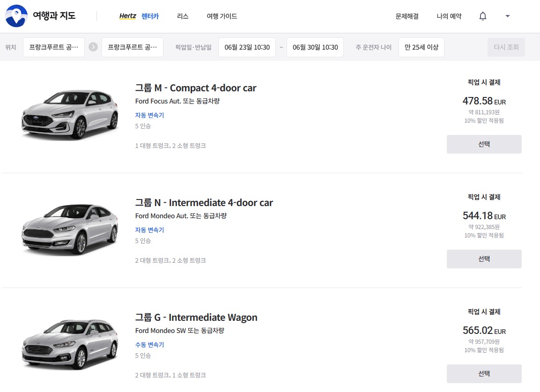Image resolution: width=540 pixels, height=392 pixels.
Task: Go to the 리스 menu
Action: (183, 16)
